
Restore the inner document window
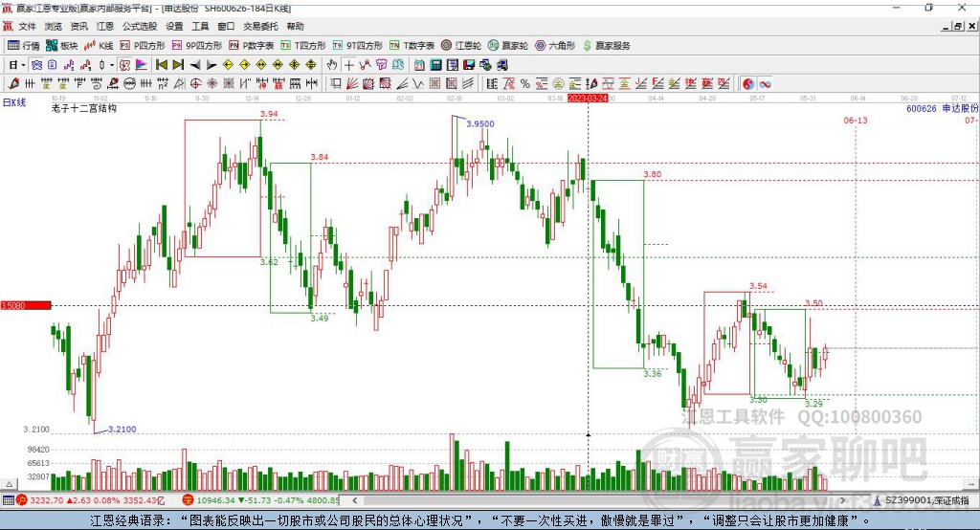[958, 26]
